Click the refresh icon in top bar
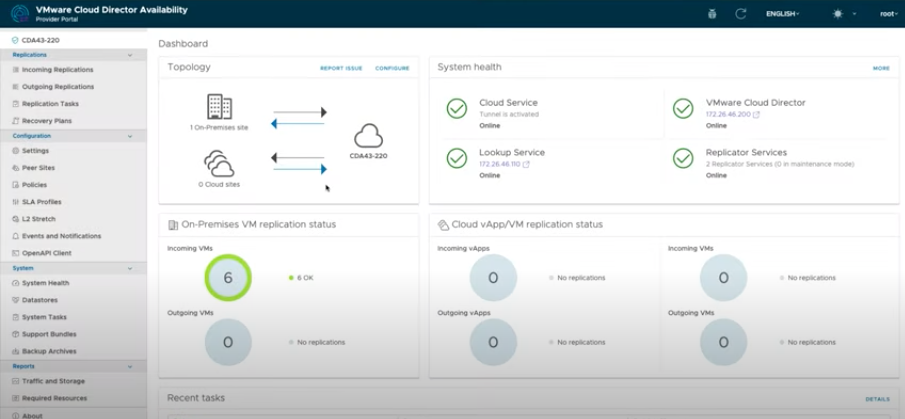The height and width of the screenshot is (419, 905). [x=741, y=14]
